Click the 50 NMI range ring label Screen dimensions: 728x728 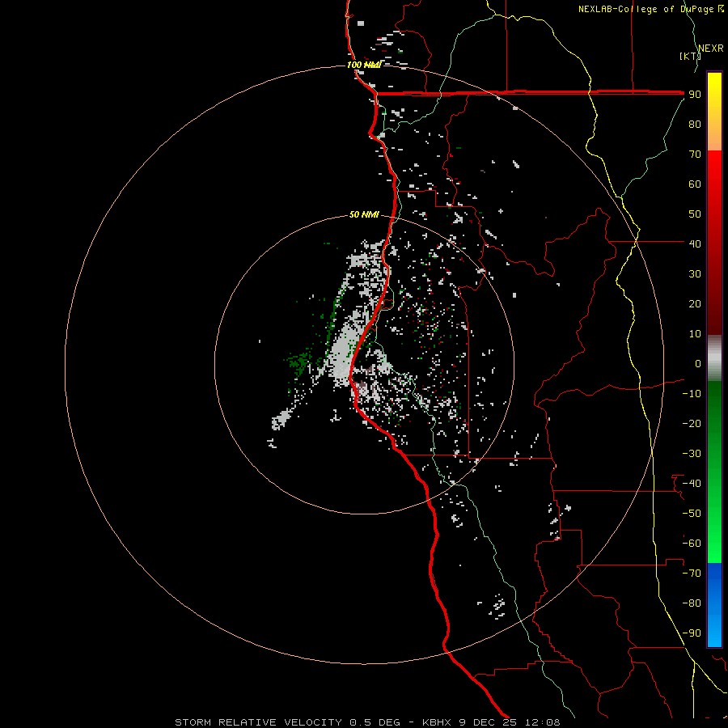(x=364, y=214)
